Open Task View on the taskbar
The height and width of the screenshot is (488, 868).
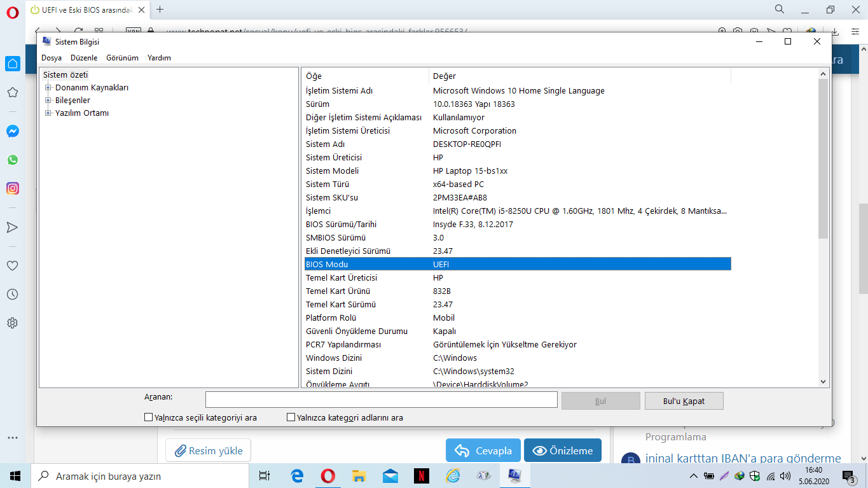tap(265, 475)
